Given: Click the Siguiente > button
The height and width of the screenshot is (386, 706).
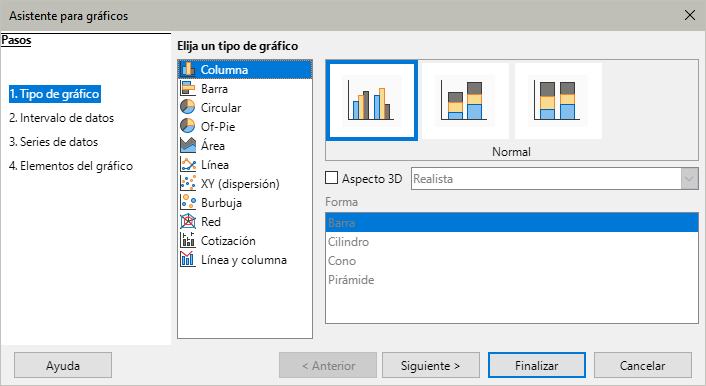Looking at the screenshot, I should pyautogui.click(x=431, y=365).
